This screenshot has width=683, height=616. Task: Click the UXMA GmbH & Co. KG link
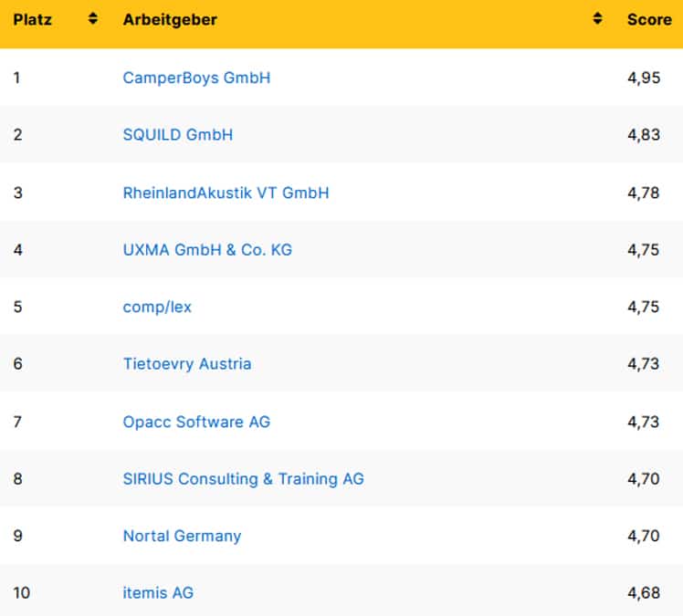pyautogui.click(x=207, y=249)
